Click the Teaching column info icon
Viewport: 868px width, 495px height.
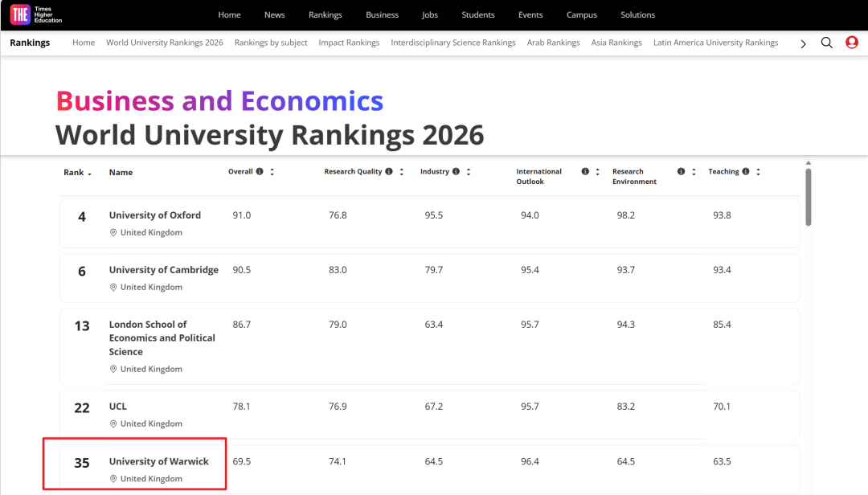[x=745, y=171]
